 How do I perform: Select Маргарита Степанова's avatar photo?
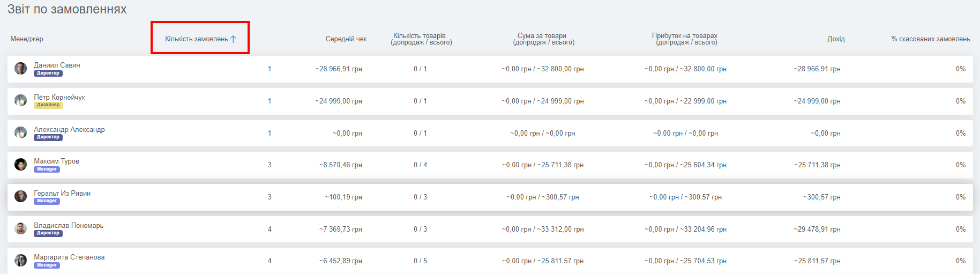click(20, 260)
